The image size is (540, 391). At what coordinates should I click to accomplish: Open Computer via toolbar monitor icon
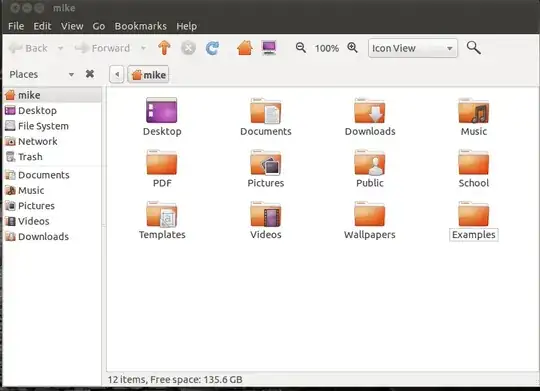point(269,48)
